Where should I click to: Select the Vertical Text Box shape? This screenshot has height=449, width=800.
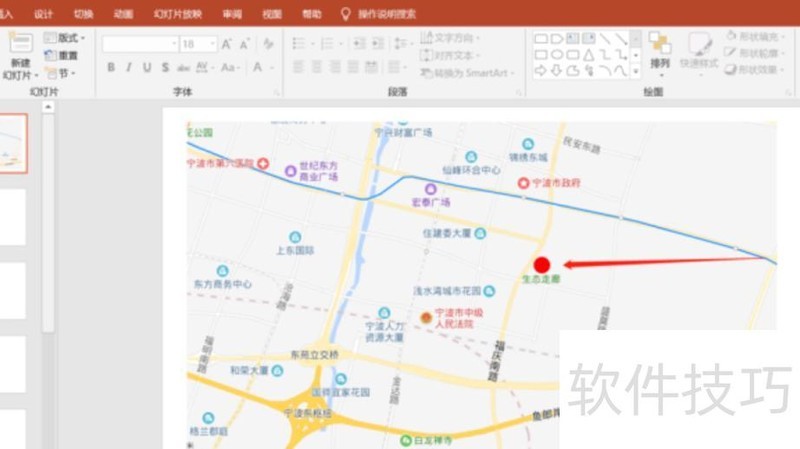pos(589,39)
